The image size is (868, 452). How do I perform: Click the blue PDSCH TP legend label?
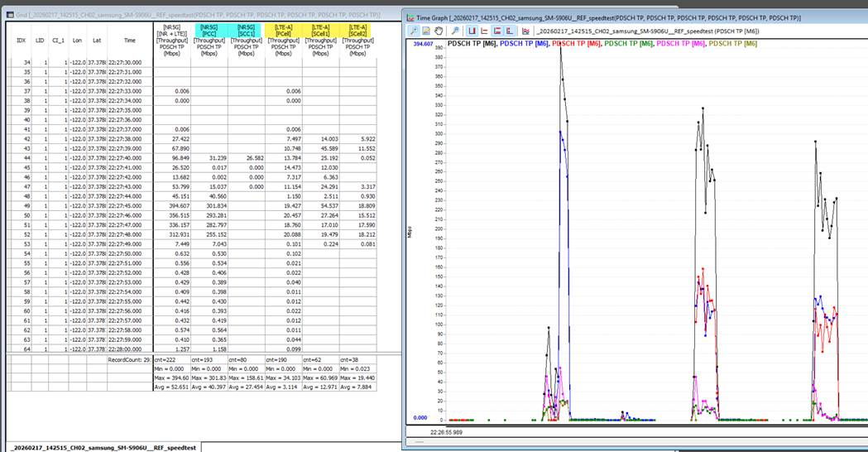(x=525, y=43)
